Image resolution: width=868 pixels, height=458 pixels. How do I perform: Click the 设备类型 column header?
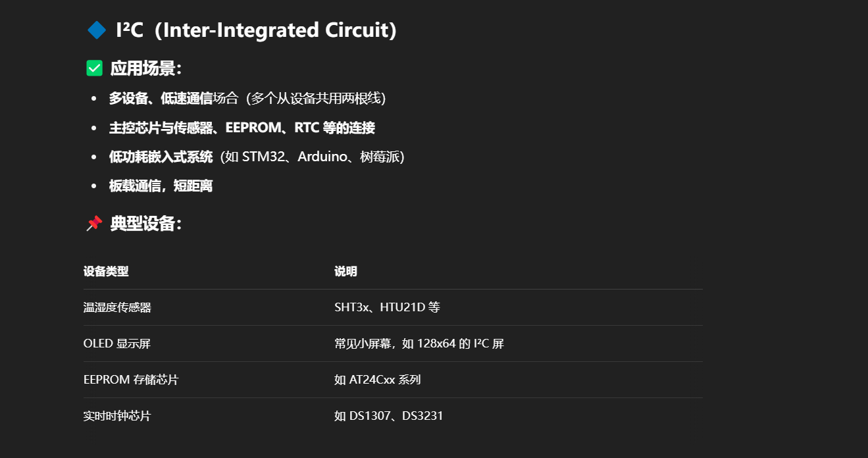pos(106,271)
